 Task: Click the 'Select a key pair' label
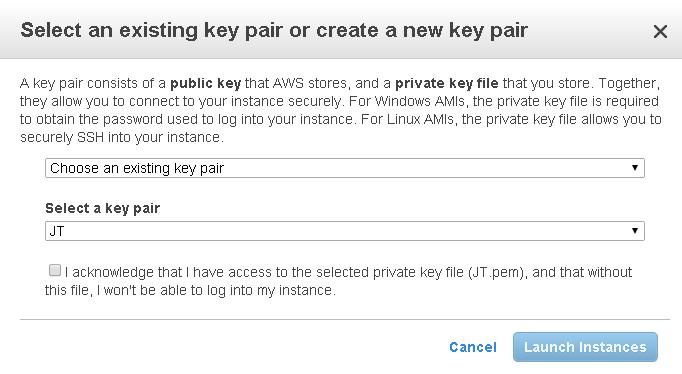(x=103, y=208)
